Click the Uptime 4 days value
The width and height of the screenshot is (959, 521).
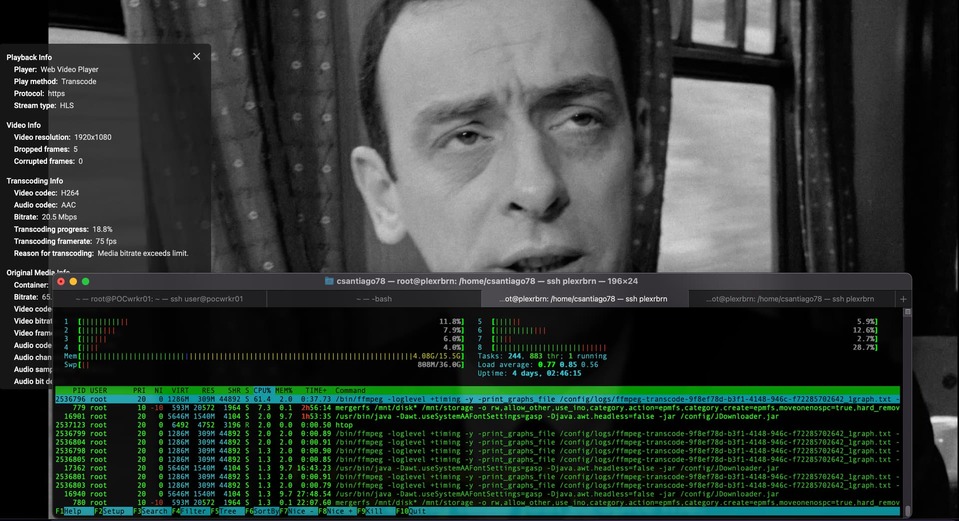(547, 373)
